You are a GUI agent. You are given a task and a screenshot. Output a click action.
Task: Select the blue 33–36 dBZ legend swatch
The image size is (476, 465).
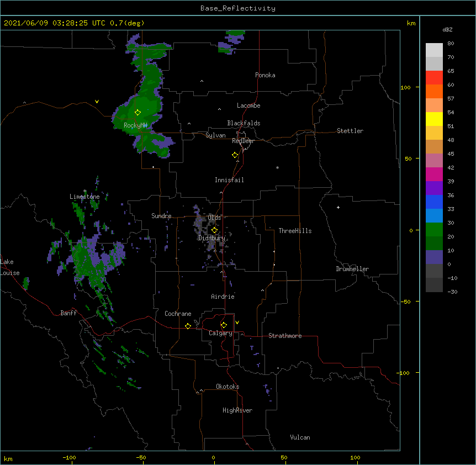[x=434, y=202]
